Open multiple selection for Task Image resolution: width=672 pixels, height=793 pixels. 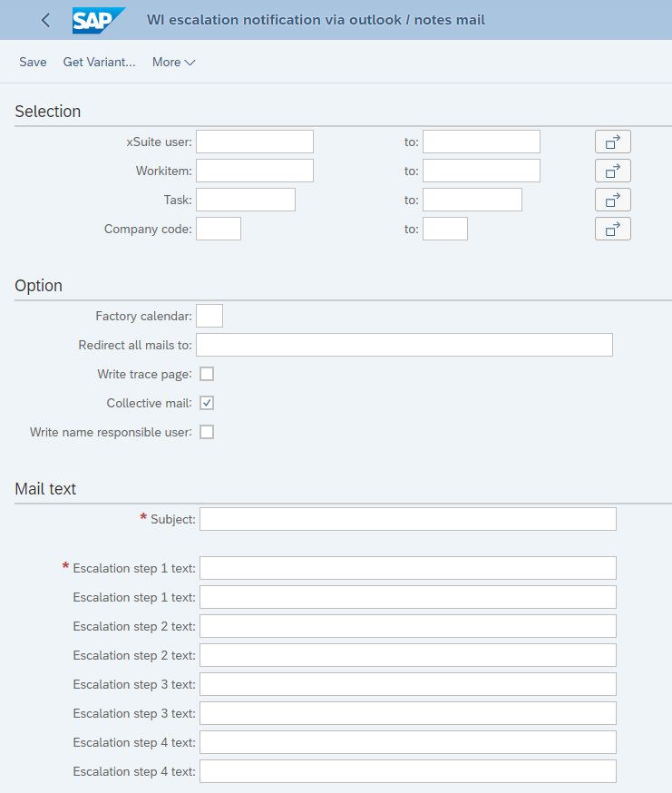[612, 200]
